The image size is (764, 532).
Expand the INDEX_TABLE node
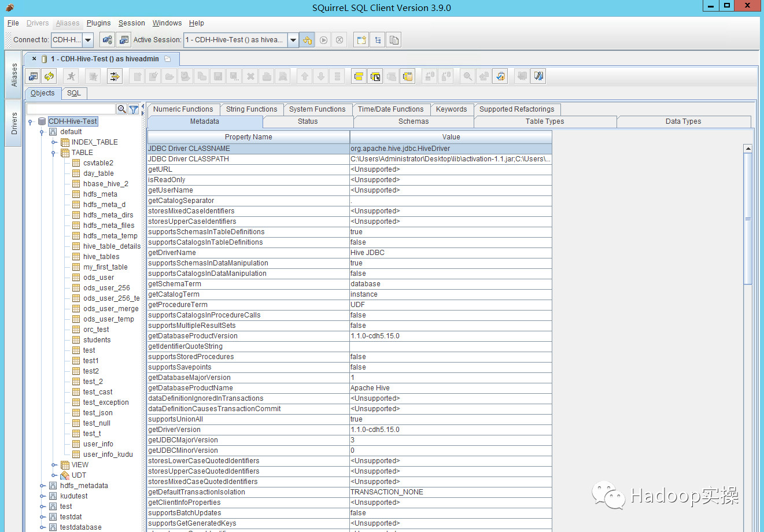(x=54, y=142)
